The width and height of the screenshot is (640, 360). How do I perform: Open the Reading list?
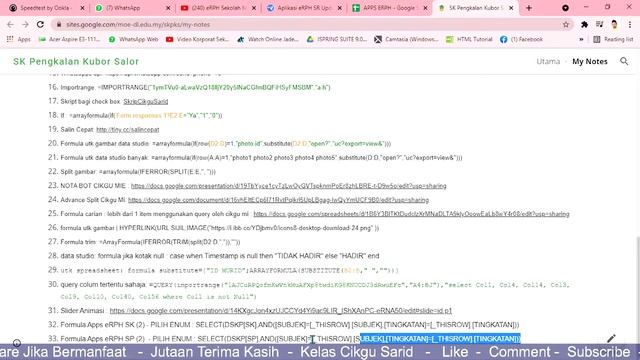point(613,39)
